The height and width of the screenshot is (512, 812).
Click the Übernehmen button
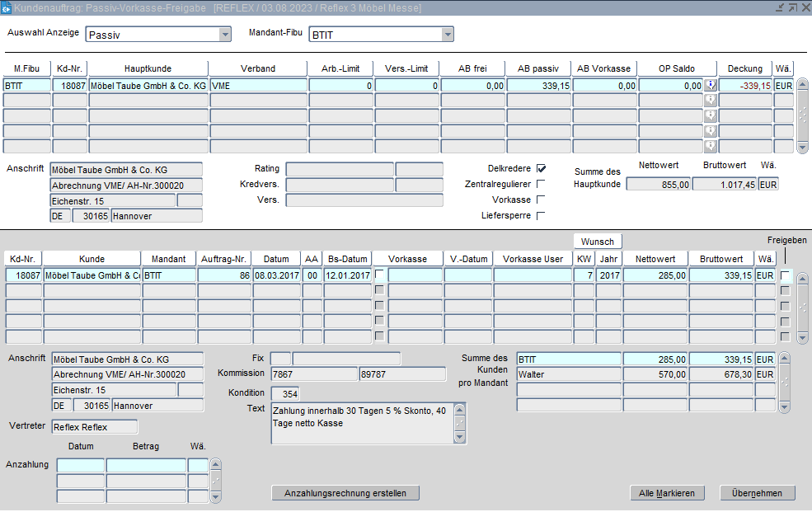[x=758, y=493]
